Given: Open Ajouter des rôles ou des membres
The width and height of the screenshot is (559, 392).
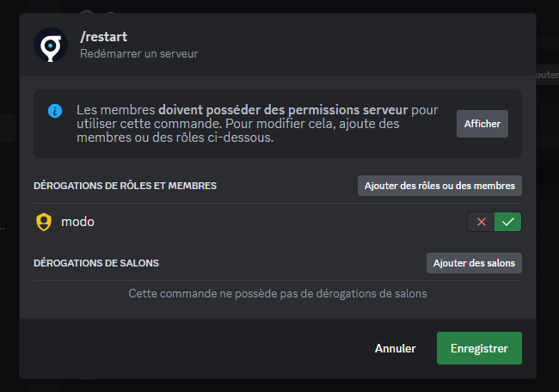Looking at the screenshot, I should (x=439, y=185).
